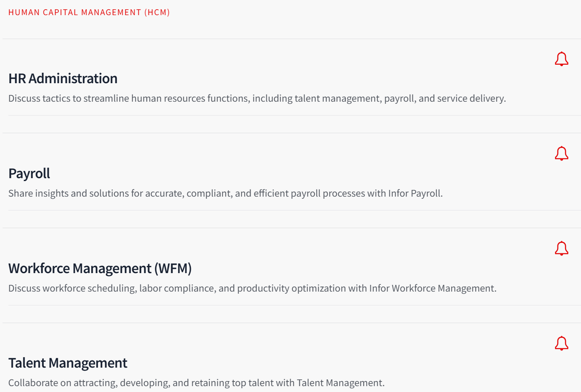Viewport: 581px width, 392px height.
Task: Subscribe to WFM updates via bell icon
Action: (561, 249)
